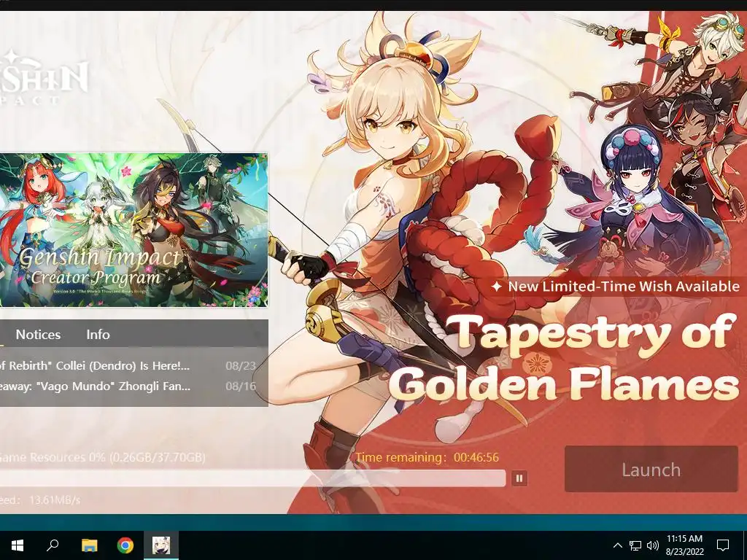
Task: Click the New Limited-Time Wish Available label
Action: [616, 286]
